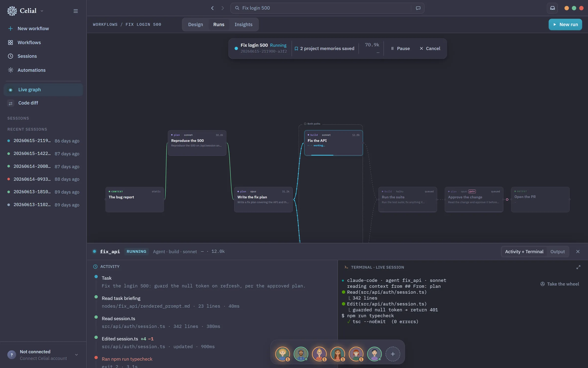The height and width of the screenshot is (368, 588).
Task: Toggle the sidebar hamburger menu icon
Action: coord(76,11)
